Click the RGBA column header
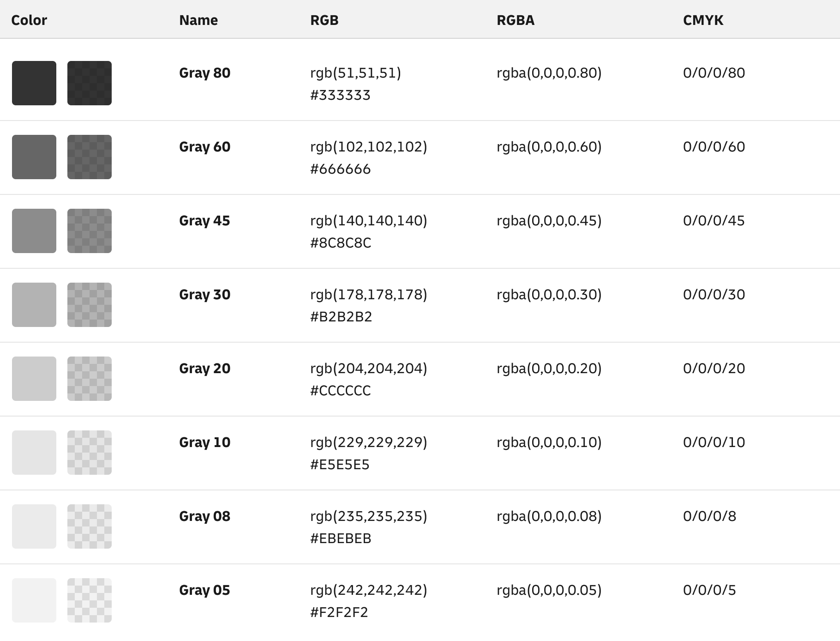Viewport: 840px width, 641px height. coord(516,20)
